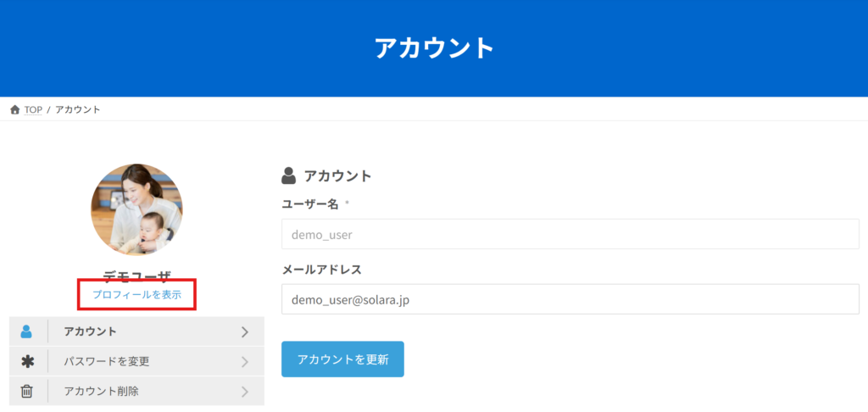
Task: Open the プロフィールを表示 link
Action: pos(136,294)
